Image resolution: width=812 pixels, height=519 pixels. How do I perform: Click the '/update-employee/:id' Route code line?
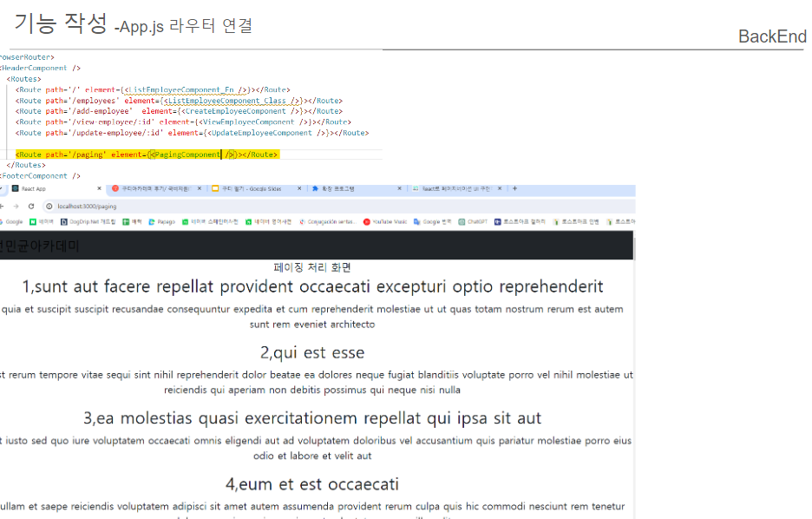(192, 133)
